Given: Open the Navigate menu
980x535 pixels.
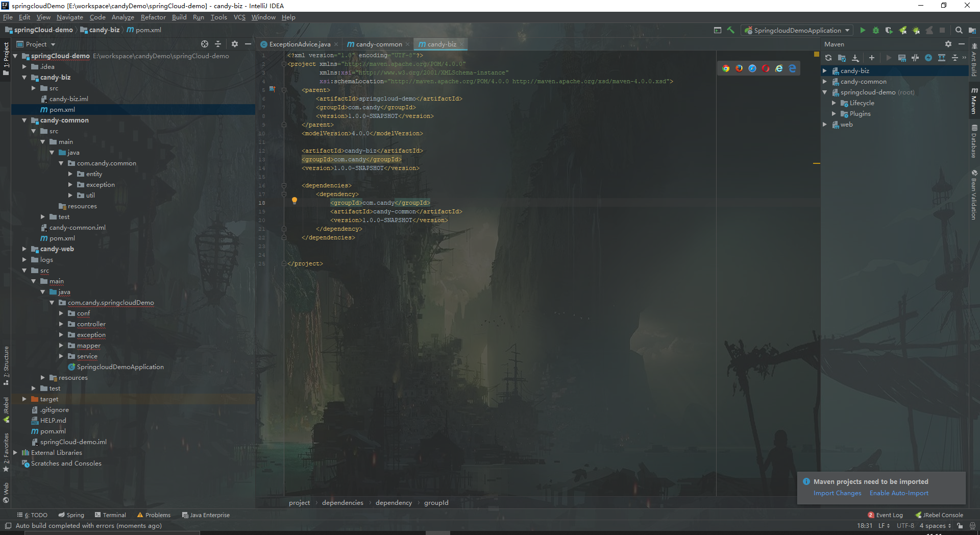Looking at the screenshot, I should (x=70, y=17).
